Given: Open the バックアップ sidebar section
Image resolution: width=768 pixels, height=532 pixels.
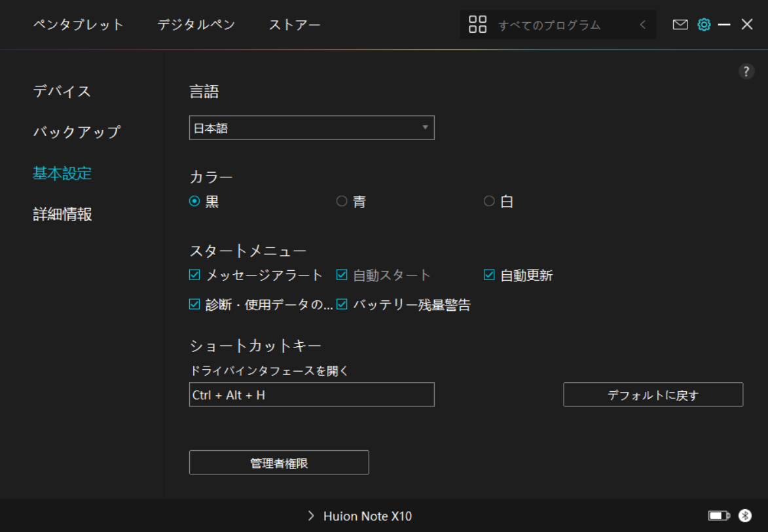Looking at the screenshot, I should pos(77,132).
